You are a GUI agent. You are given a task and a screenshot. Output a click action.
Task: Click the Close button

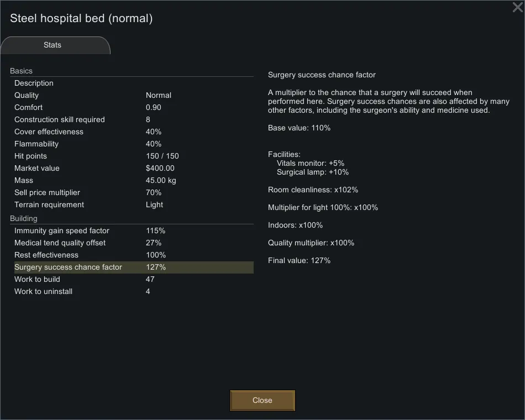tap(262, 401)
